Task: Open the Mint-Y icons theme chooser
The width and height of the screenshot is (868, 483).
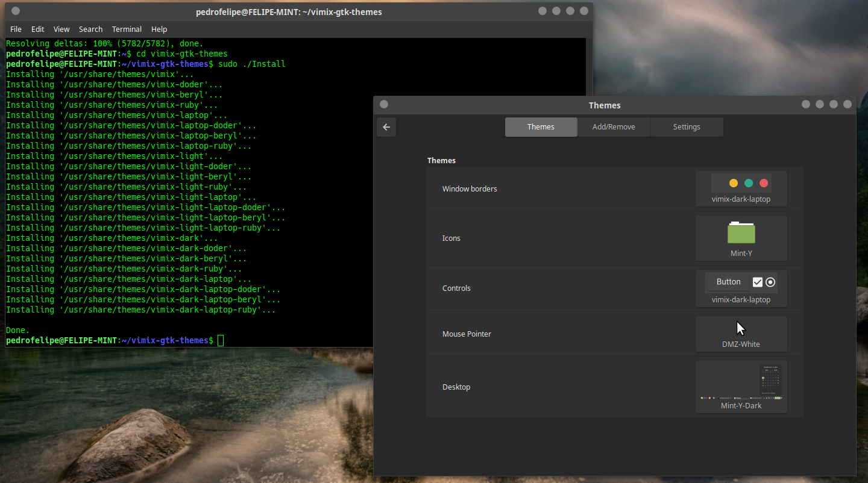Action: point(741,237)
